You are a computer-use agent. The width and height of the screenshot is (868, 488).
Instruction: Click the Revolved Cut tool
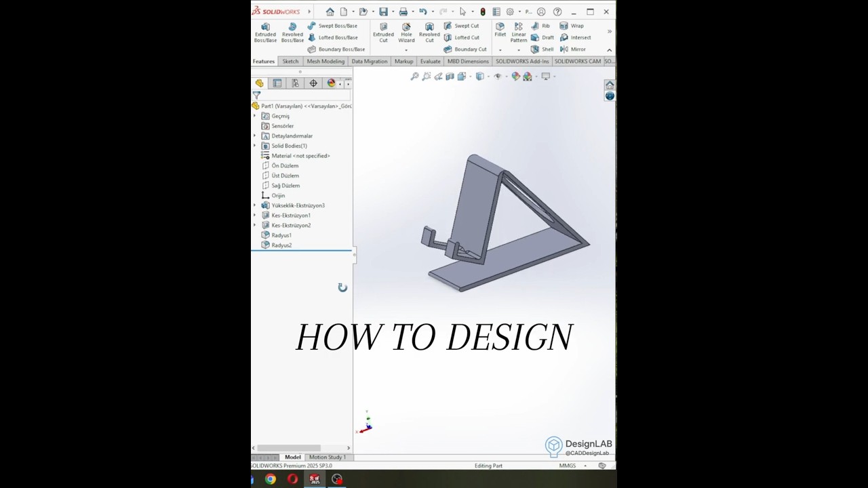(x=429, y=33)
